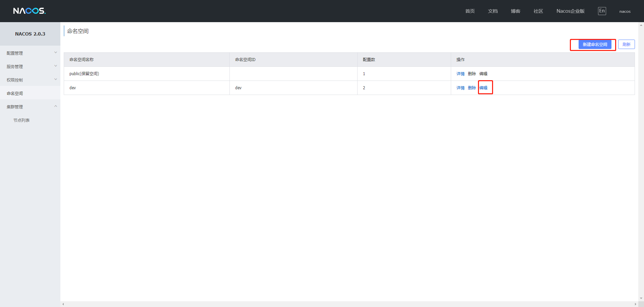The image size is (644, 307).
Task: Open the nacos user menu
Action: click(x=625, y=11)
